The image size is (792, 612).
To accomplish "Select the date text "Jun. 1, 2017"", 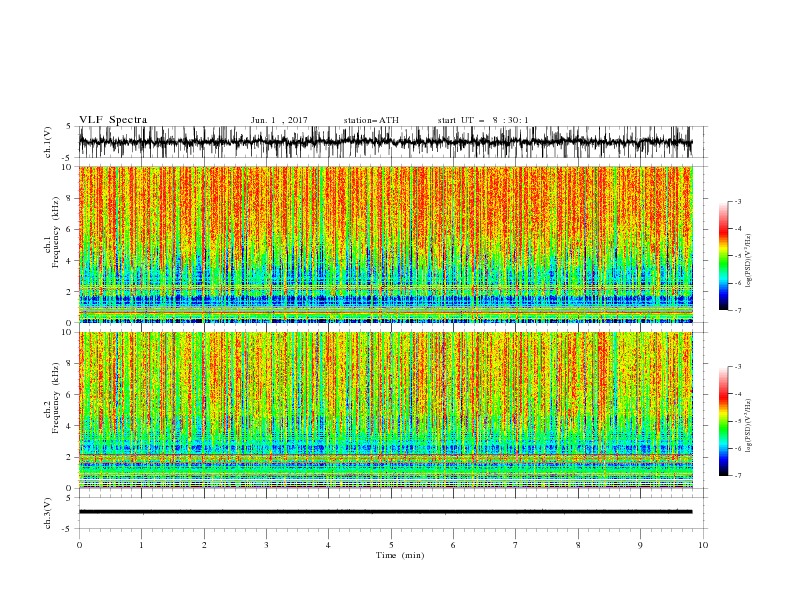I will pos(279,120).
